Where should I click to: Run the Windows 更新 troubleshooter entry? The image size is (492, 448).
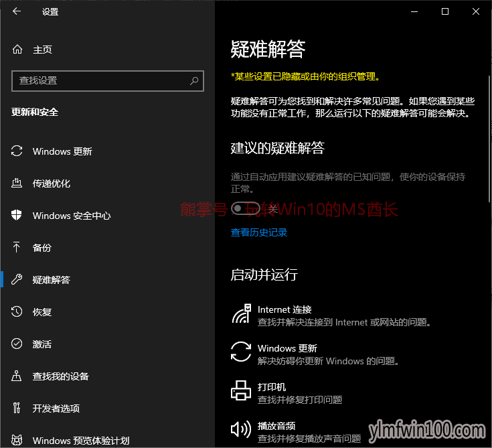[315, 354]
